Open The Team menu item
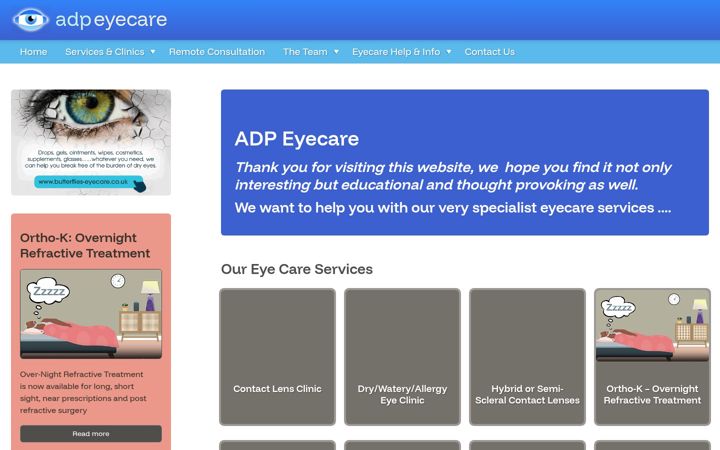Screen dimensions: 720x450 tap(305, 52)
